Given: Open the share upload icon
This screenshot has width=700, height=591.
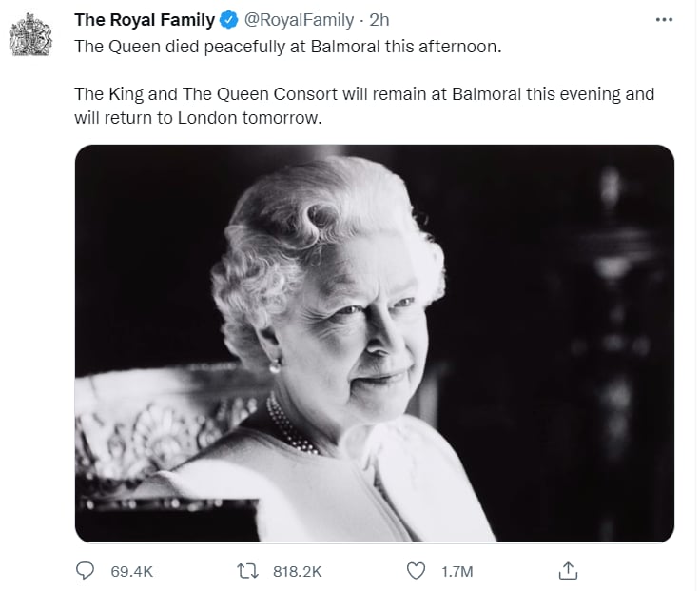Looking at the screenshot, I should coord(569,571).
